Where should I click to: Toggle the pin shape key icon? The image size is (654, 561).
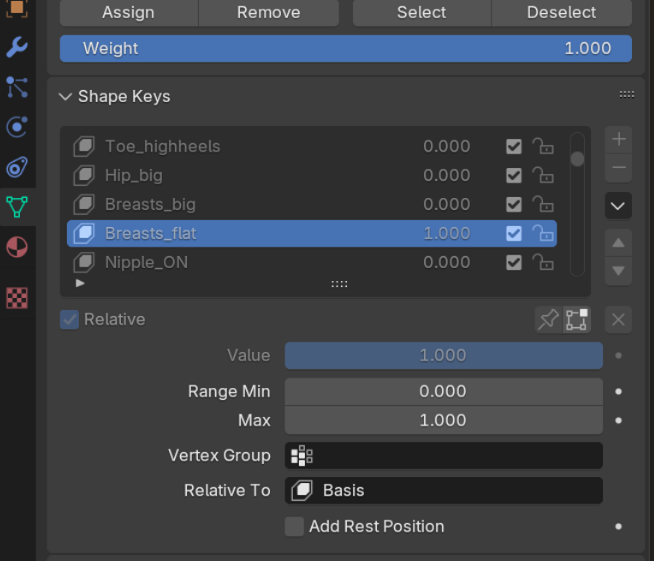548,320
